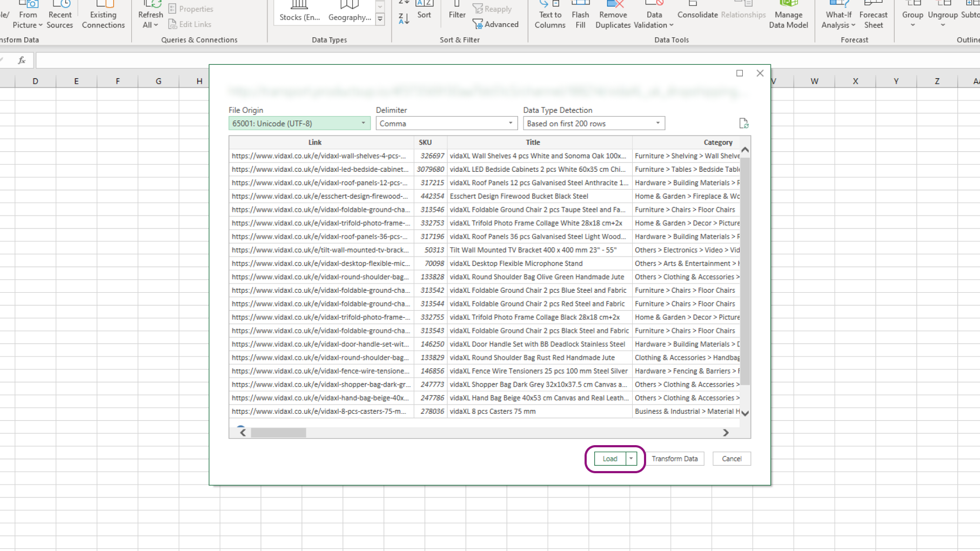Select column W header
This screenshot has height=551, width=980.
(x=814, y=81)
